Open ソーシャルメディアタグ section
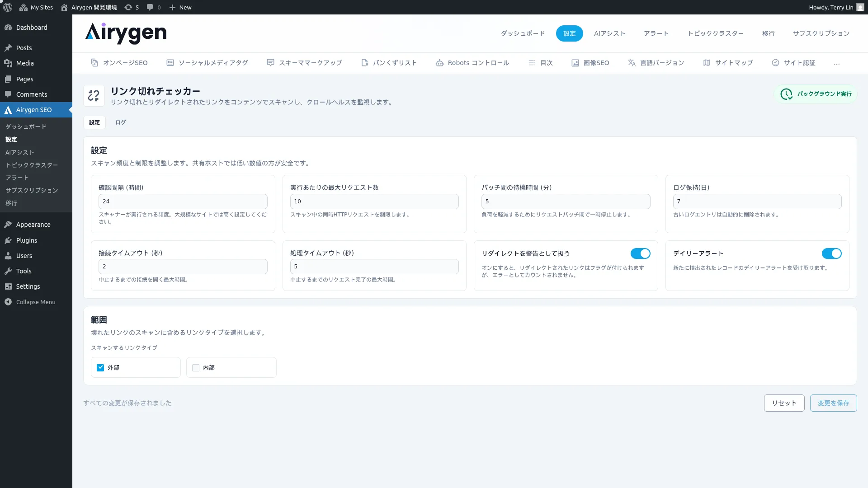 tap(207, 63)
